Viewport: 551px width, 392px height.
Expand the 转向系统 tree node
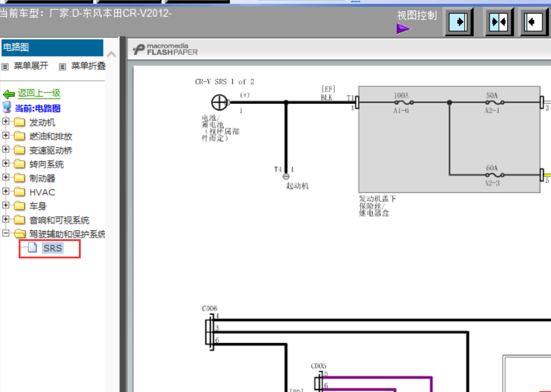[6, 163]
